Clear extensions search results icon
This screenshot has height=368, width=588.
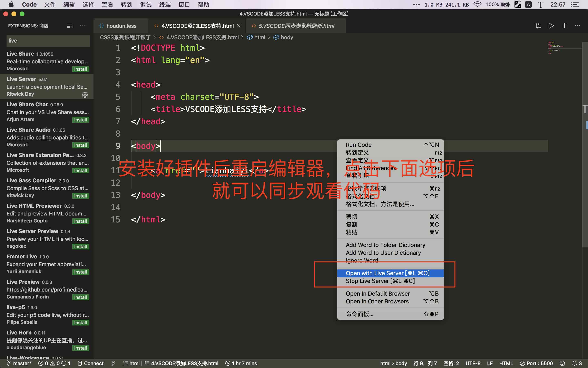pyautogui.click(x=70, y=26)
